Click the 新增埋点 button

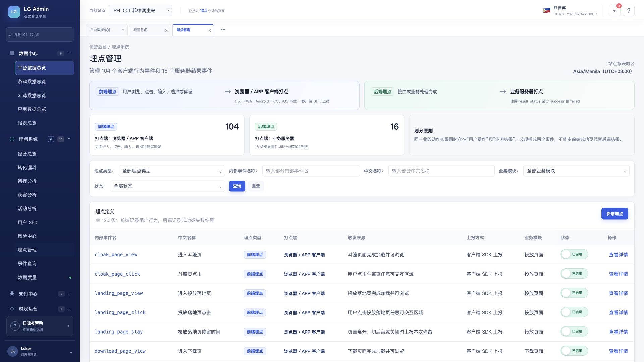coord(614,214)
